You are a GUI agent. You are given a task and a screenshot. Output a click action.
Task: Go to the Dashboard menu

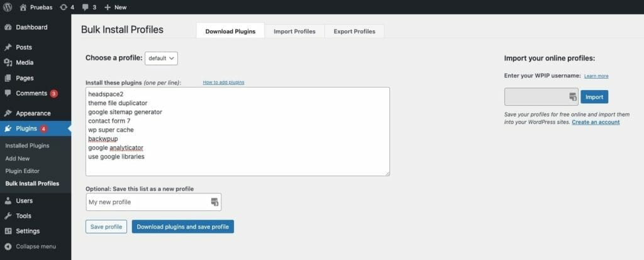[x=31, y=27]
